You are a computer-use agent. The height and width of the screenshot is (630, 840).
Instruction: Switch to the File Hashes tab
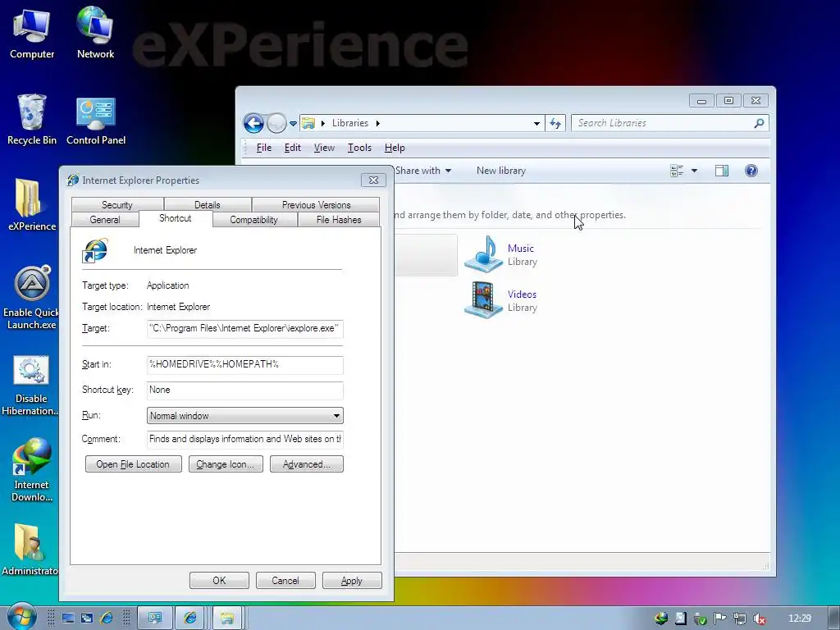click(339, 220)
